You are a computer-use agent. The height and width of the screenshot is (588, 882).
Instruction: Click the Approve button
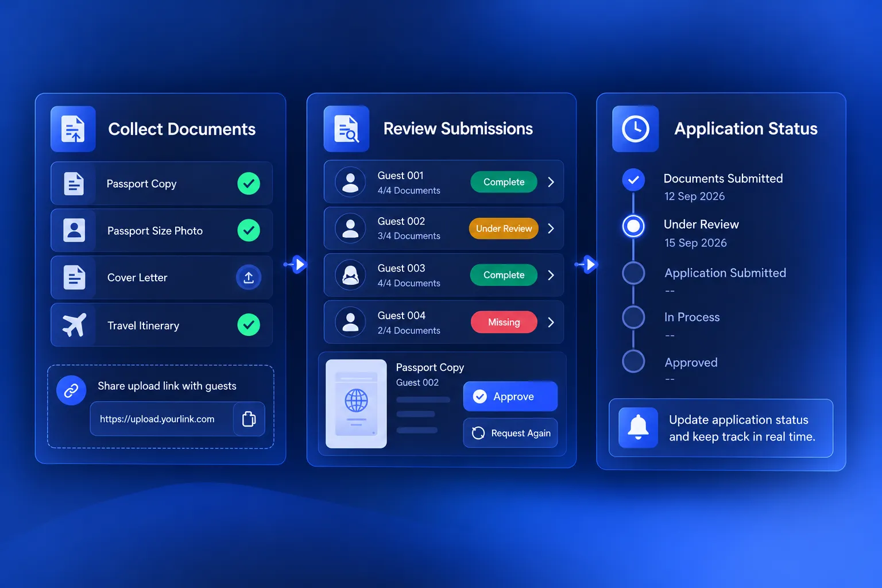[x=510, y=396]
